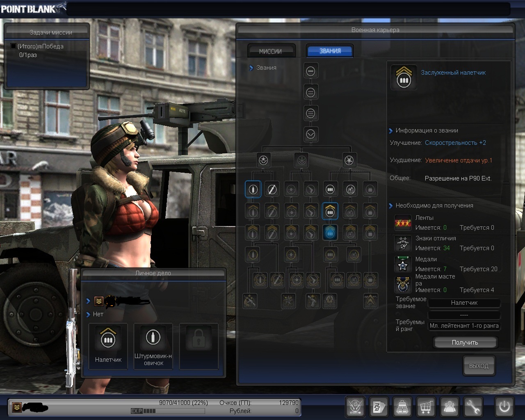Click the Медали medal icon

403,265
